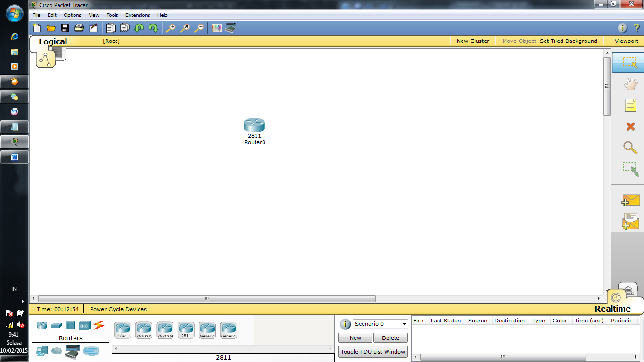
Task: Choose the Connections lightning bolt icon
Action: pyautogui.click(x=99, y=325)
